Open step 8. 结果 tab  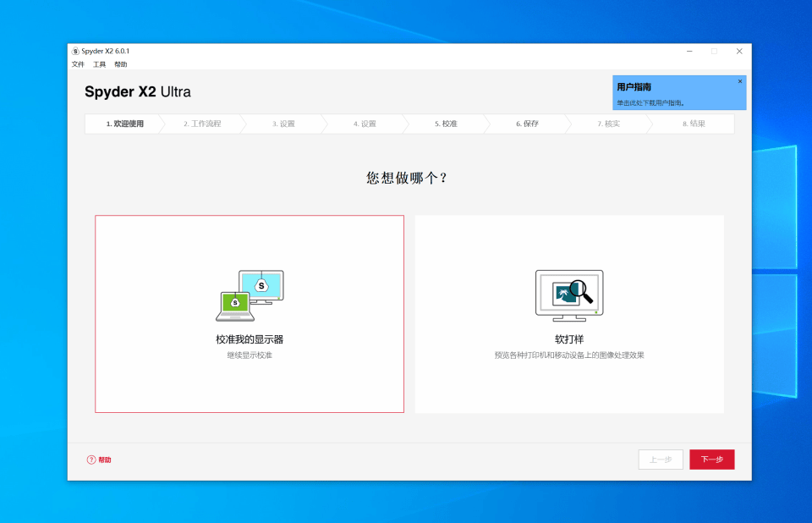pyautogui.click(x=694, y=124)
